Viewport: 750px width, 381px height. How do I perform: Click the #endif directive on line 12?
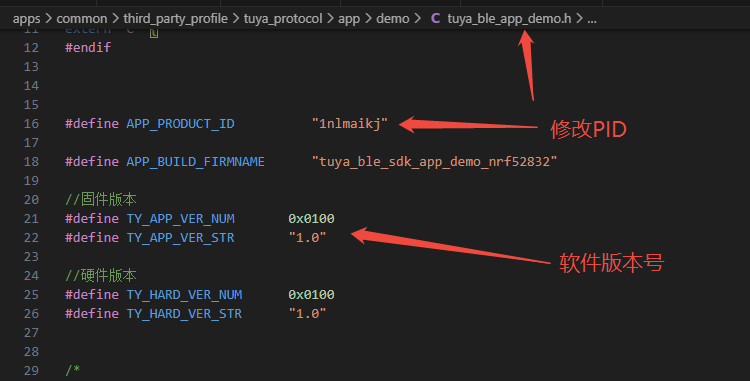tap(88, 47)
